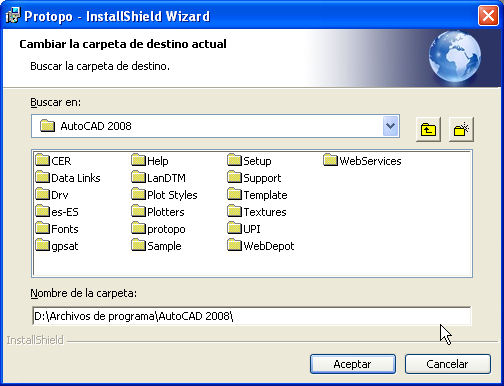Click the Up One Level folder icon
504x386 pixels.
[x=428, y=129]
